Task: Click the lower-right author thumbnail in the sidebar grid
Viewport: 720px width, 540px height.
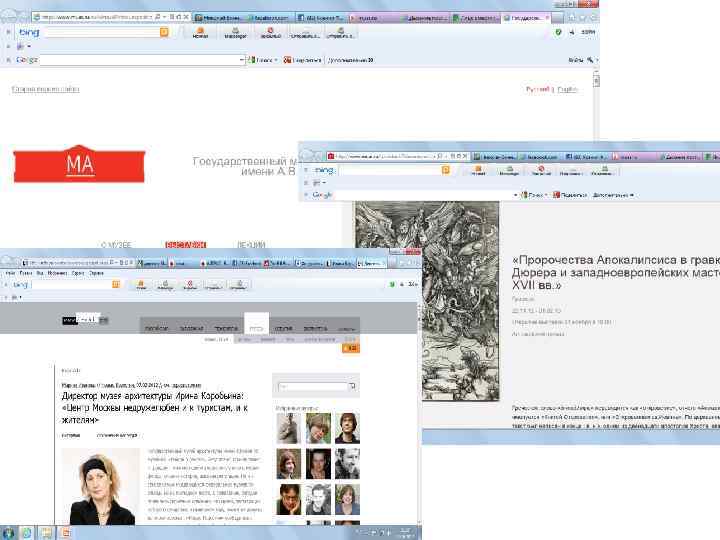Action: 348,500
